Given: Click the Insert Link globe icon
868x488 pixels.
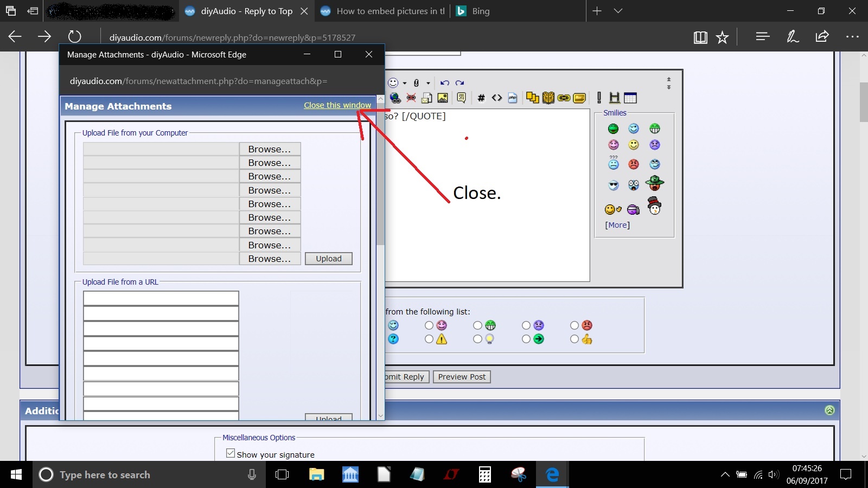Looking at the screenshot, I should click(x=395, y=98).
